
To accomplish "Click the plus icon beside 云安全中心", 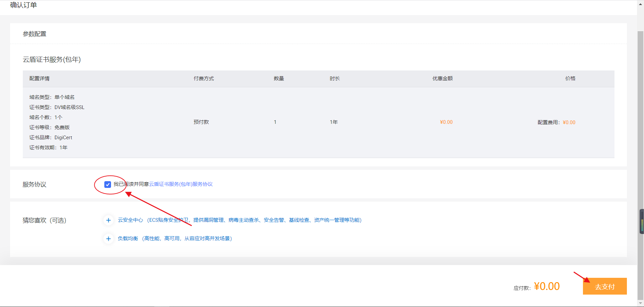I will tap(108, 220).
